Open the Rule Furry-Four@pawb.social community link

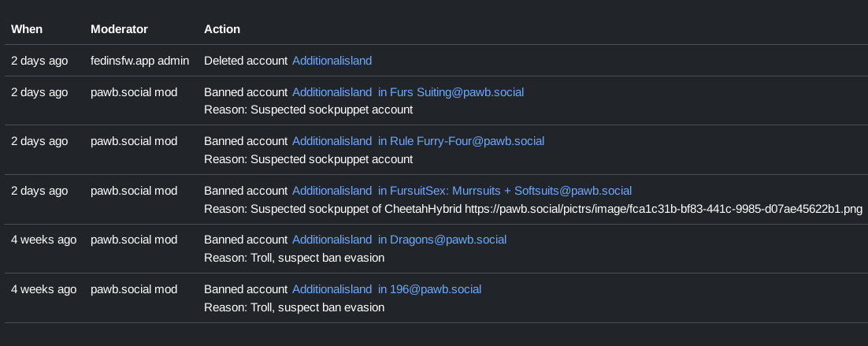click(x=461, y=141)
